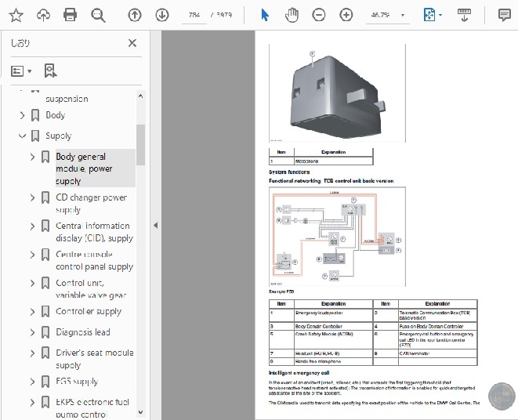Expand Driver's seat module supply bookmark

[x=32, y=353]
